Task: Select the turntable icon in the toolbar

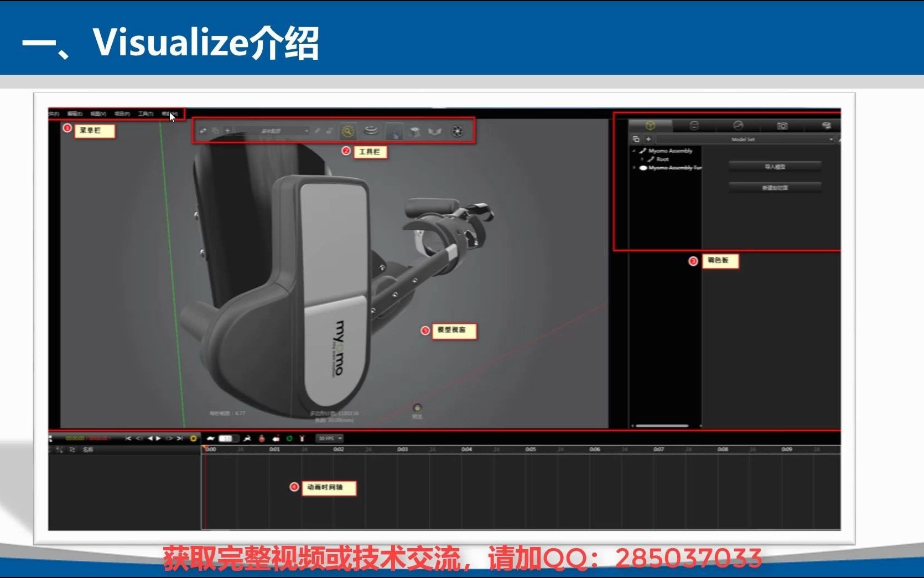Action: pos(370,132)
